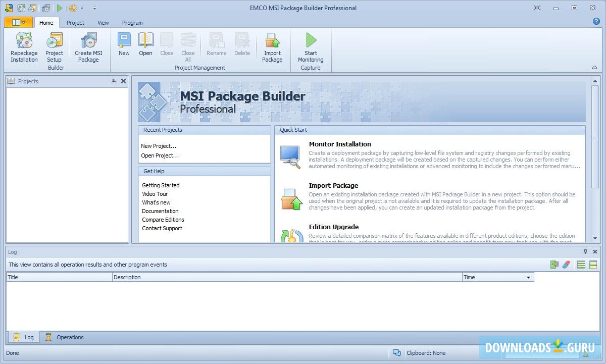Switch to the Home ribbon tab
Screen dimensions: 606x364
click(46, 23)
